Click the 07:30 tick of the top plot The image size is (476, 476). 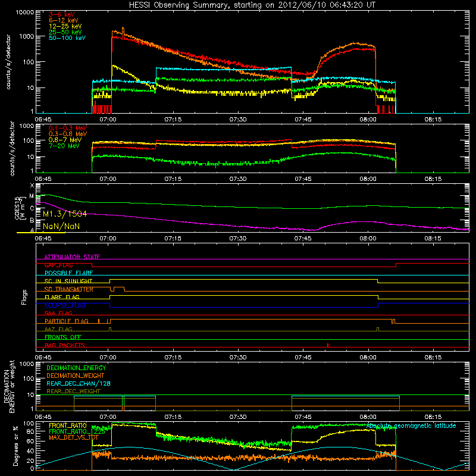[237, 120]
